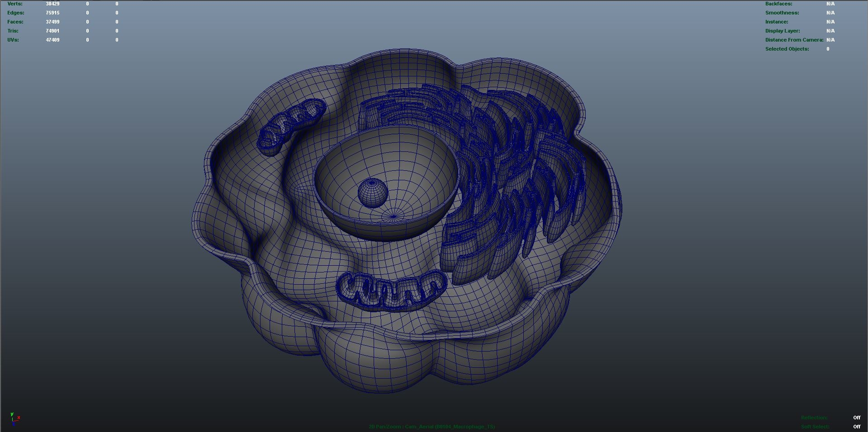Click the Selected Objects HUD label

point(787,48)
